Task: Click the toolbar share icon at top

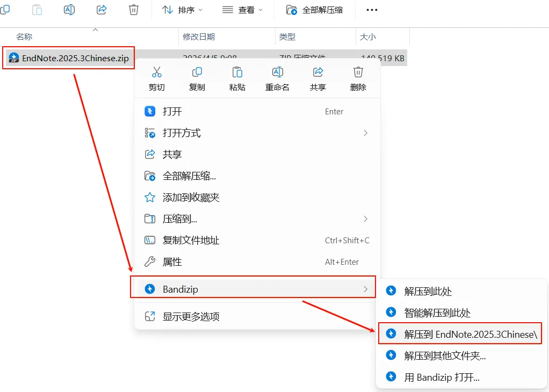Action: point(102,10)
